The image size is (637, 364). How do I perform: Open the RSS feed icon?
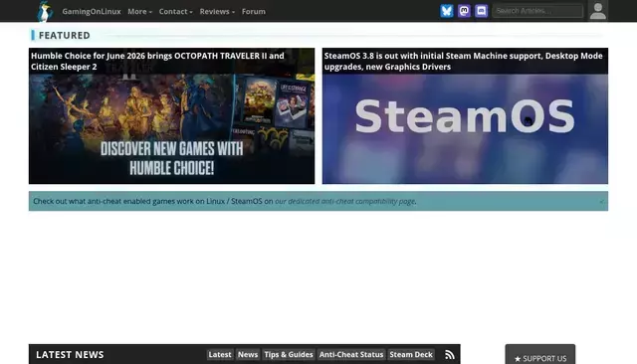tap(449, 355)
